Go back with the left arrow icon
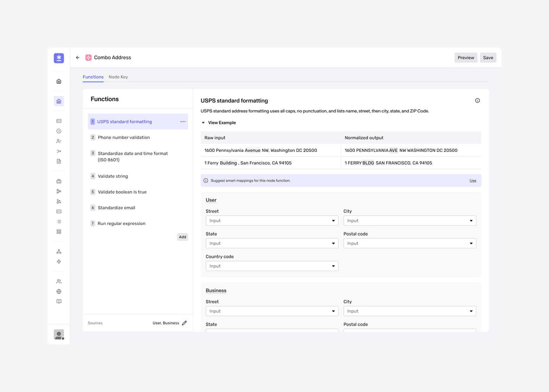The width and height of the screenshot is (549, 392). 78,58
